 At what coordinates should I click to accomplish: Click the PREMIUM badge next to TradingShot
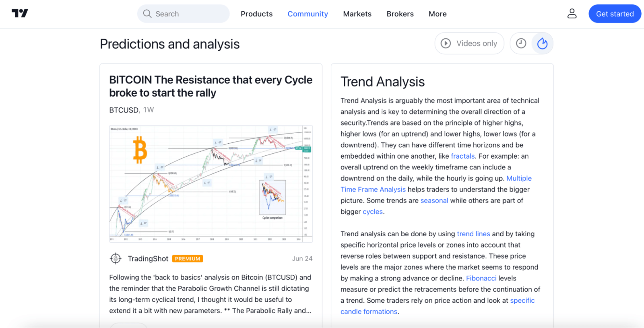[x=188, y=259]
